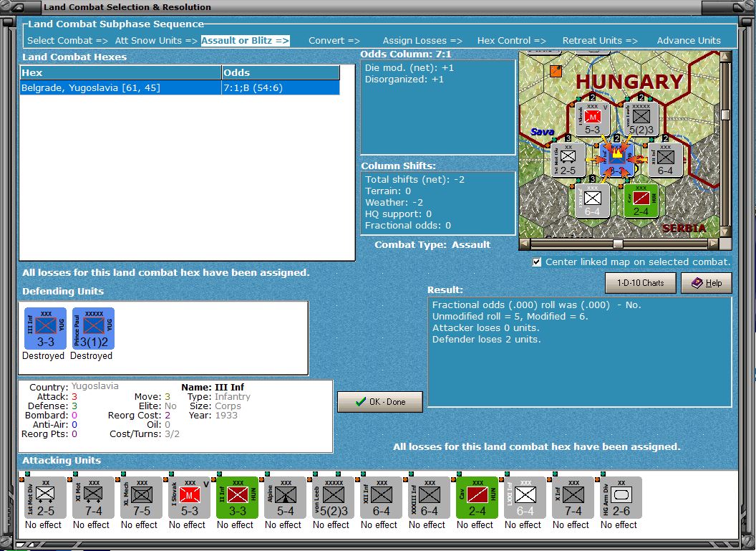The height and width of the screenshot is (551, 756).
Task: Select the LXXI Inf 6-4 white attacking unit
Action: click(525, 498)
